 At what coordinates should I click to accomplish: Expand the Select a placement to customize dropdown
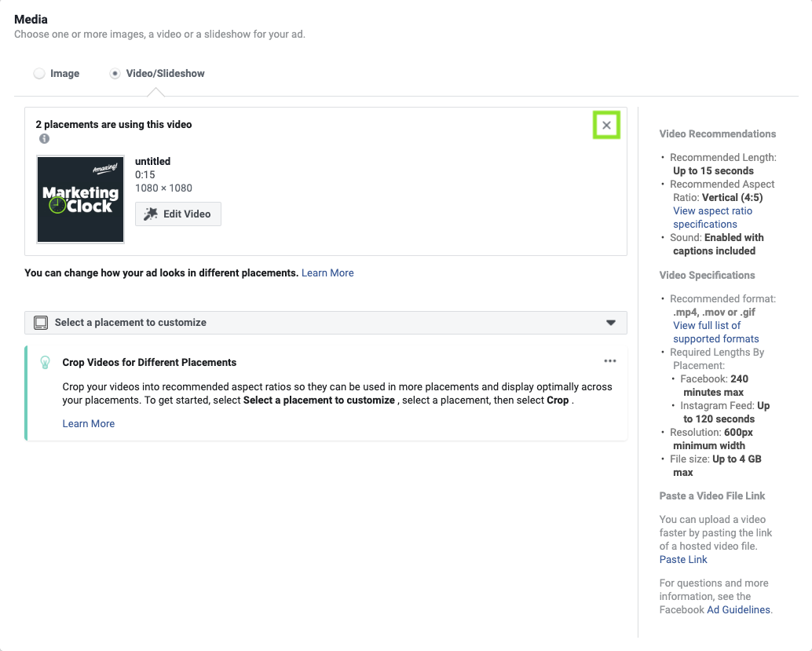[x=325, y=322]
